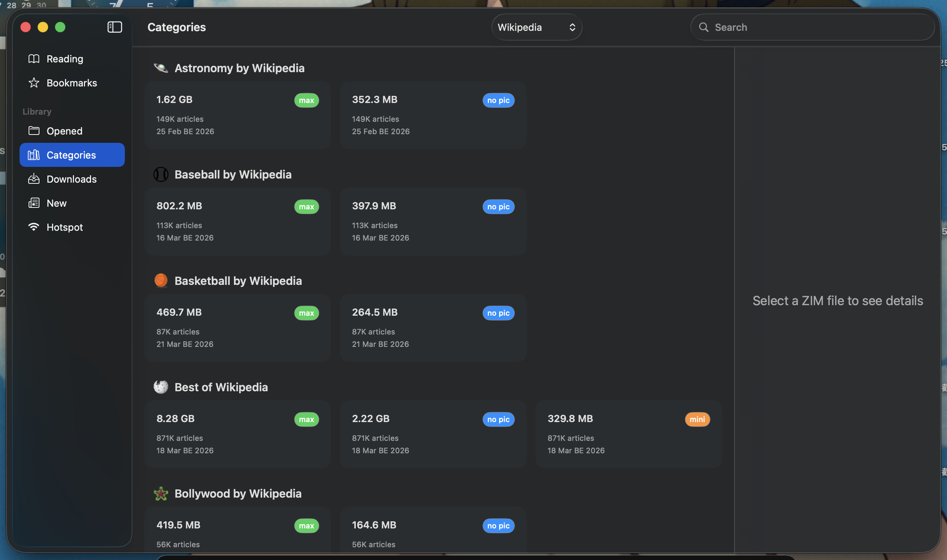Click the Library section label
The width and height of the screenshot is (947, 560).
[37, 112]
